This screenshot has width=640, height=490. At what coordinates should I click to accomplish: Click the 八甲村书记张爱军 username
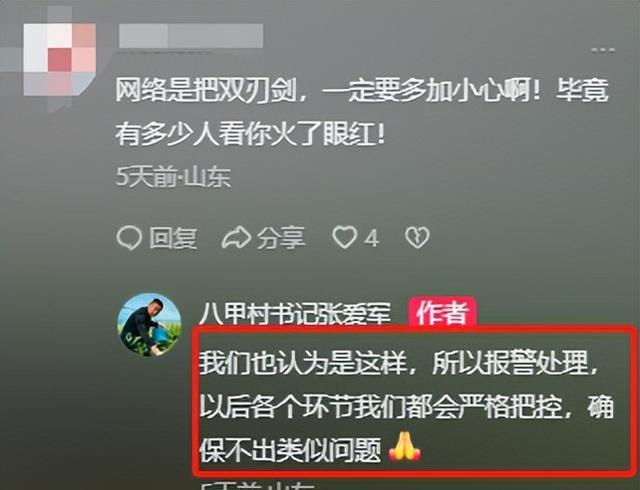[295, 314]
